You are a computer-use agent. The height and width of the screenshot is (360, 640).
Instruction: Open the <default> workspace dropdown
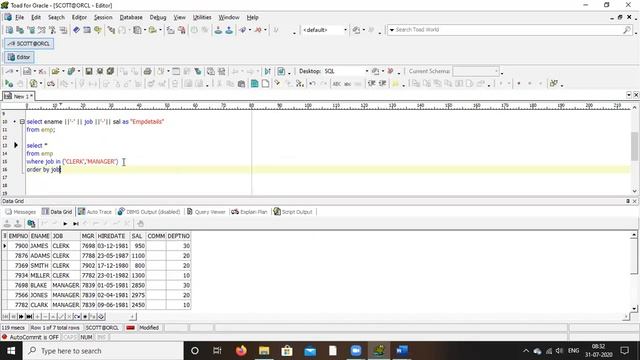click(x=345, y=30)
